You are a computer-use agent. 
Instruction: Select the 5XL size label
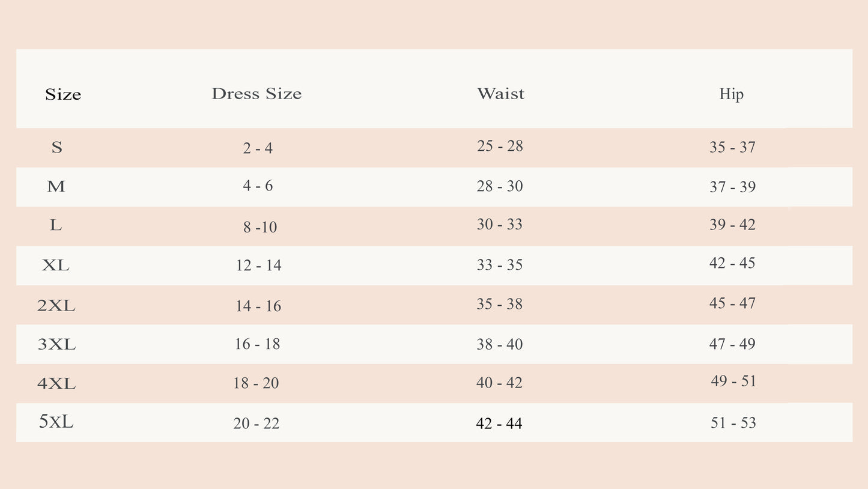(56, 422)
